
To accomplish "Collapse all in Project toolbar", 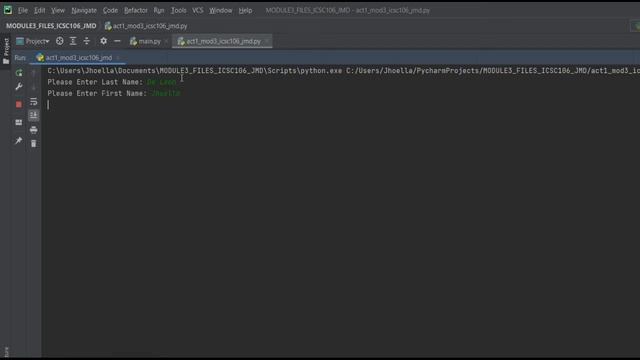I will tap(87, 41).
